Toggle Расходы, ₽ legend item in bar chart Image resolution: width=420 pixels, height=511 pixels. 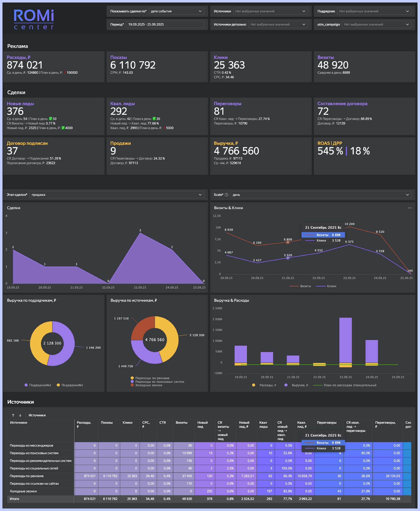[264, 385]
